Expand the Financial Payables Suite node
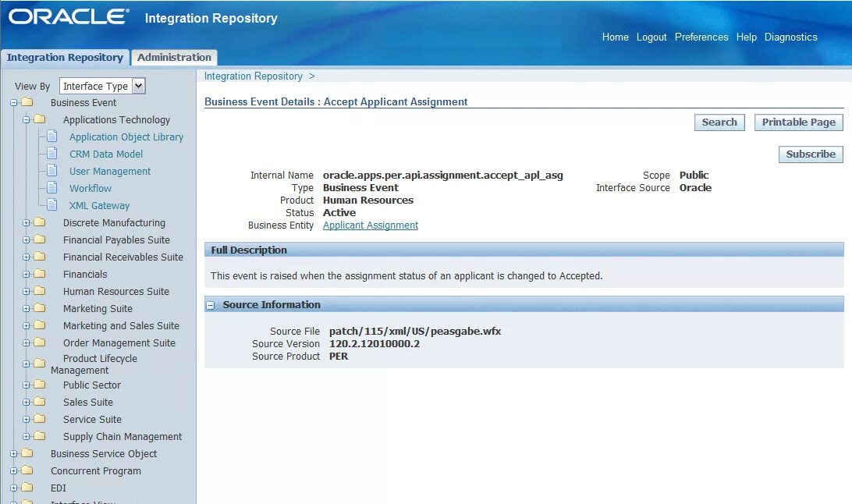The width and height of the screenshot is (852, 504). click(26, 240)
